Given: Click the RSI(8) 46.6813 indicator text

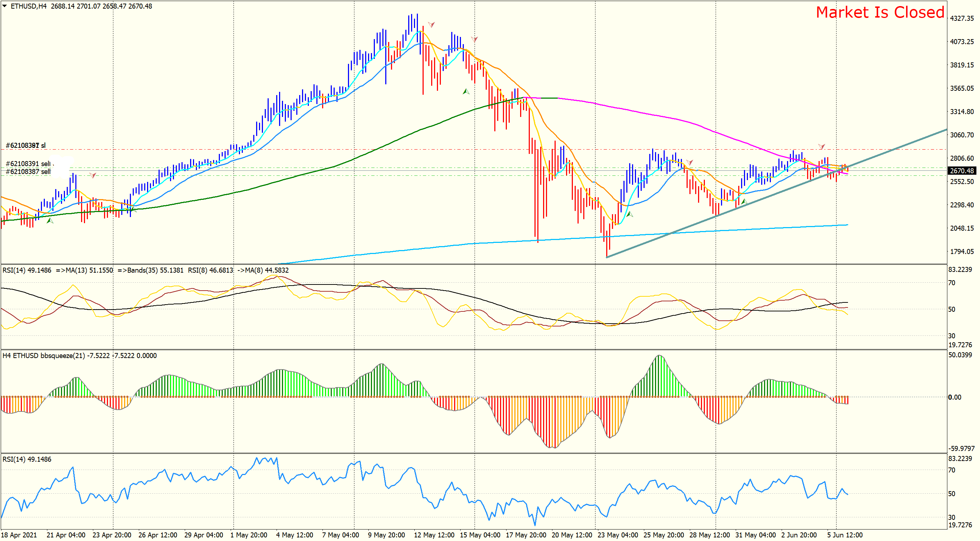Looking at the screenshot, I should tap(210, 270).
